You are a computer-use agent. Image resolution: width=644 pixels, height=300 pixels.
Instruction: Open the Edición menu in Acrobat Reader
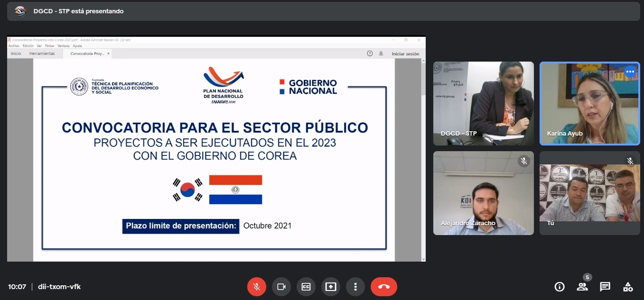(28, 46)
